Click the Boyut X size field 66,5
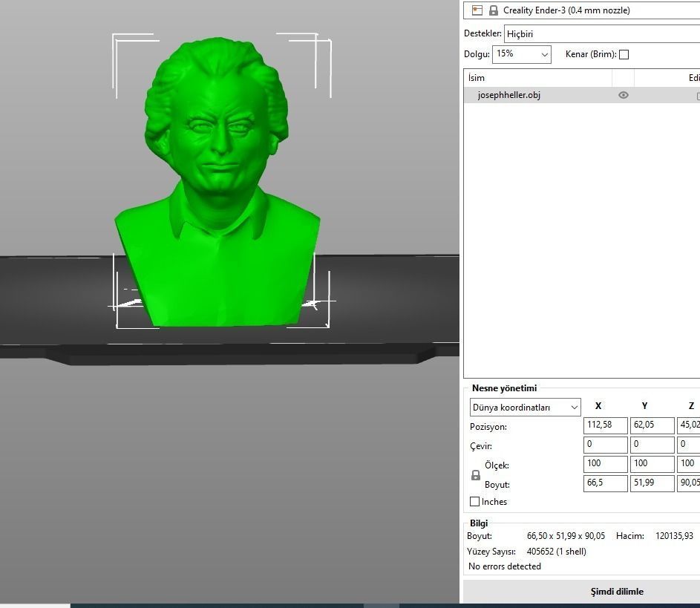 click(x=606, y=483)
